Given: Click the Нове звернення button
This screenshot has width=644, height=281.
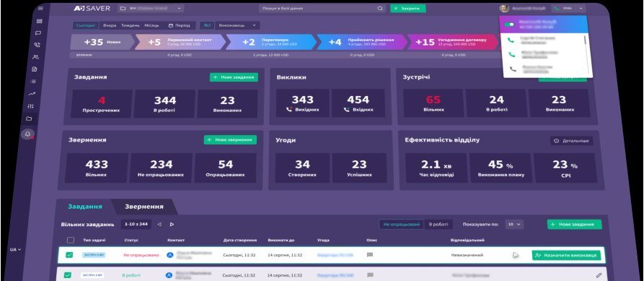Looking at the screenshot, I should (x=230, y=140).
